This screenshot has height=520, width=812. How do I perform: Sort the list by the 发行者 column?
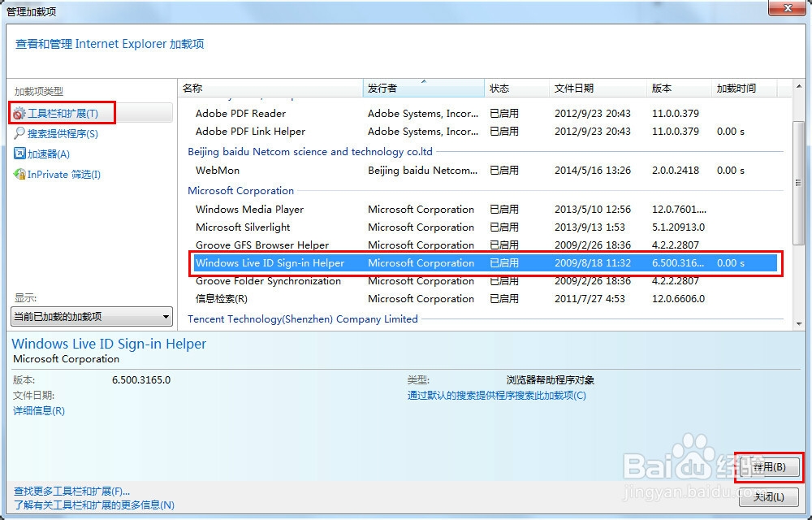click(x=382, y=88)
